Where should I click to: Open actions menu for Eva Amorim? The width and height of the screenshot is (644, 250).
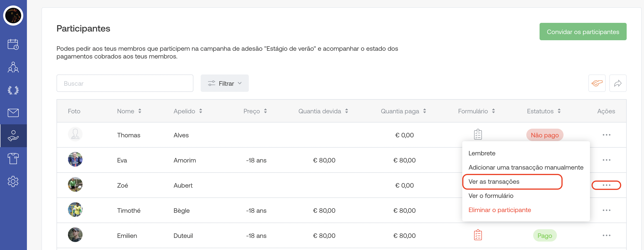[606, 160]
